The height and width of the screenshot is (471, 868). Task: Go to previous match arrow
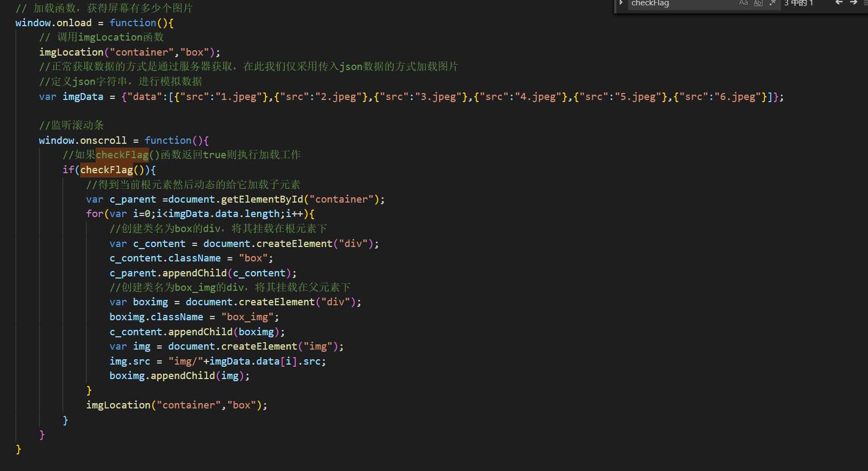839,3
